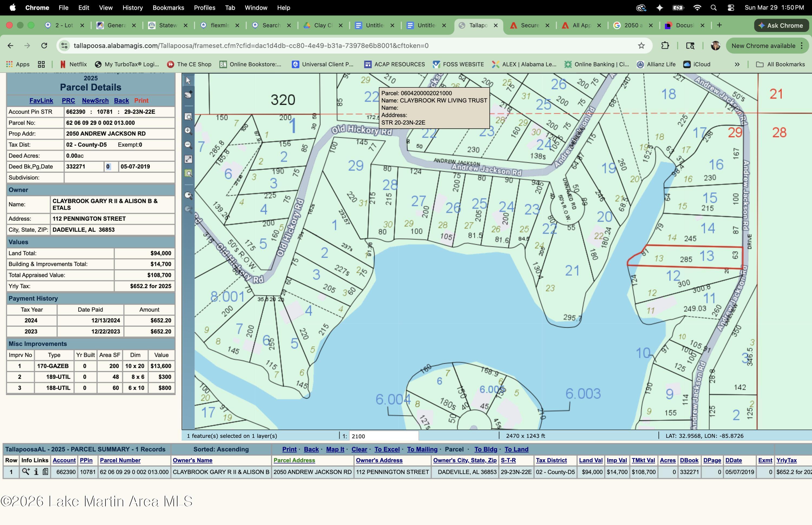Open Chrome extensions puzzle icon
This screenshot has height=525, width=812.
click(x=665, y=46)
